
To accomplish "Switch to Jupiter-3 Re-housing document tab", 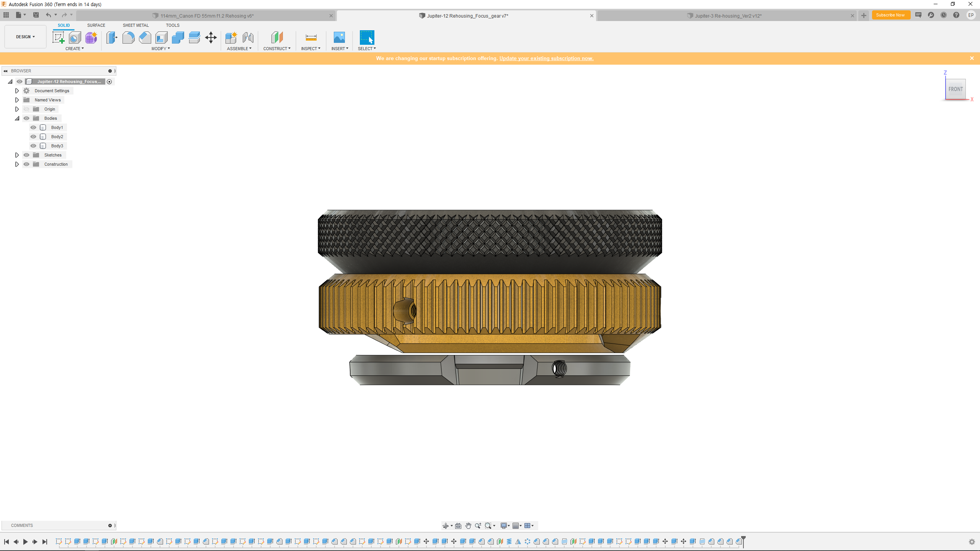I will click(727, 16).
